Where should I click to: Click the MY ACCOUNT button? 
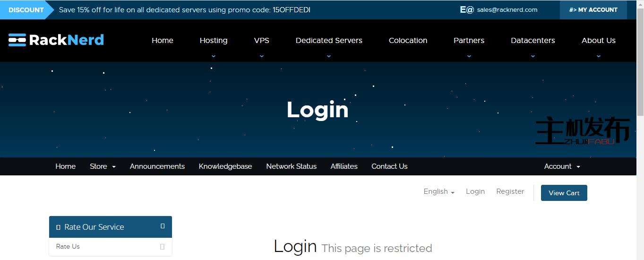[x=593, y=10]
